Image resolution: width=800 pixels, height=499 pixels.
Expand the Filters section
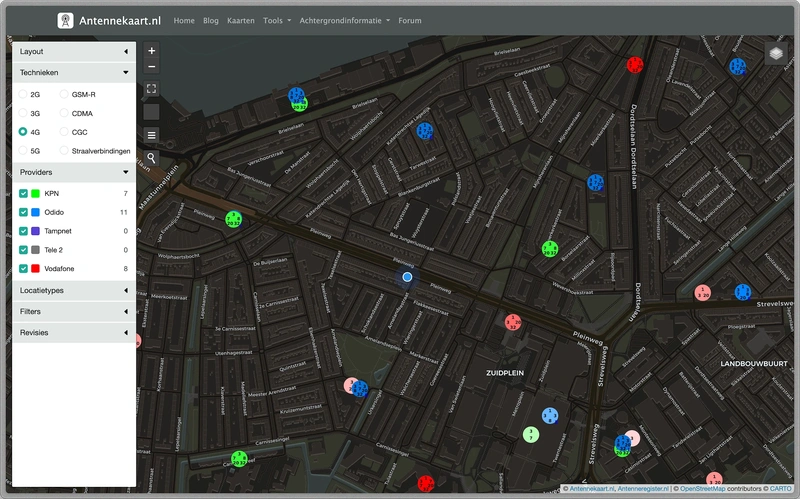[x=74, y=311]
